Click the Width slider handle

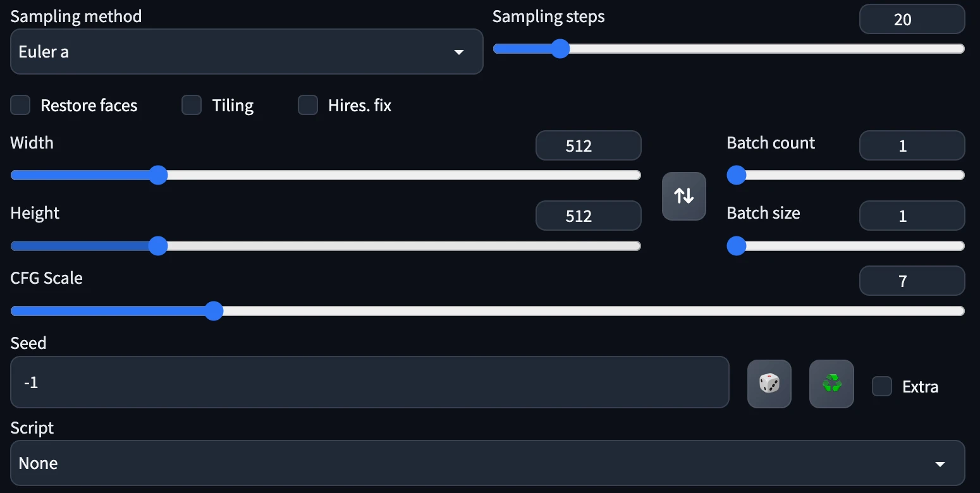click(157, 175)
